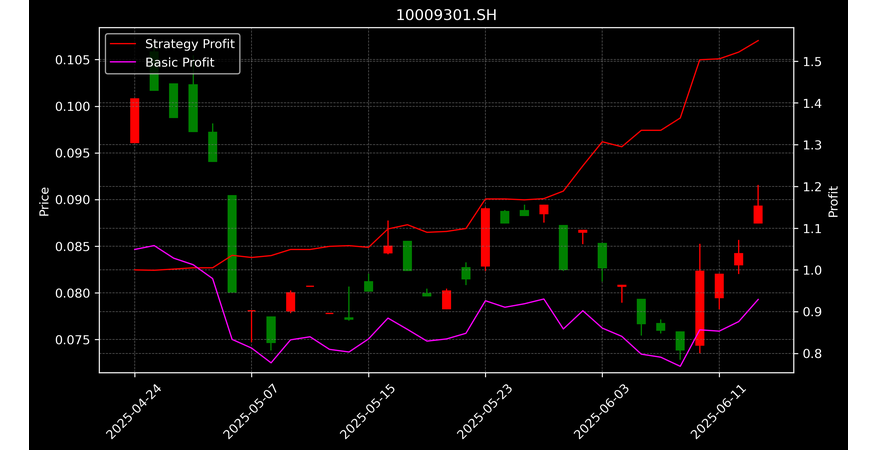The image size is (878, 450).
Task: Select the 0.095 price tick label
Action: click(x=74, y=153)
